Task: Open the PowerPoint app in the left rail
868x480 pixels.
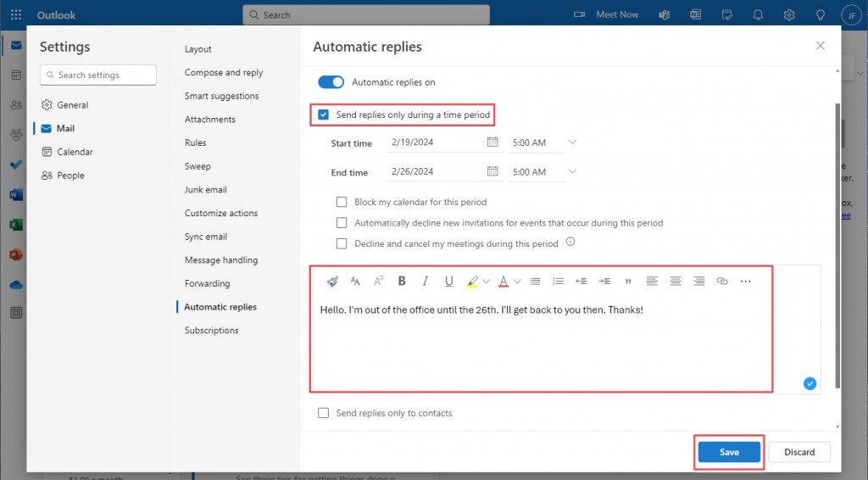Action: click(16, 254)
